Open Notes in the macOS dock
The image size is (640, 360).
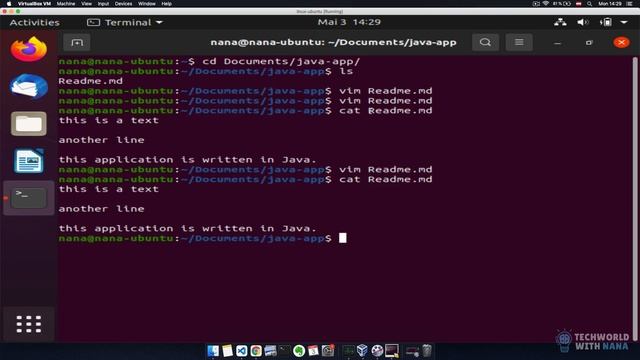[227, 351]
